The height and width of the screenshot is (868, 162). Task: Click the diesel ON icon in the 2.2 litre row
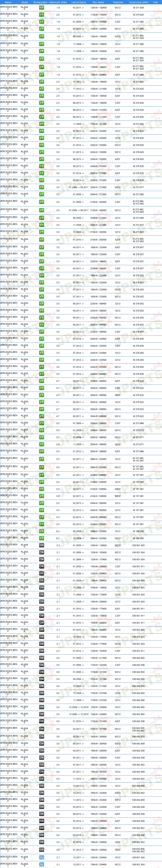point(41,651)
